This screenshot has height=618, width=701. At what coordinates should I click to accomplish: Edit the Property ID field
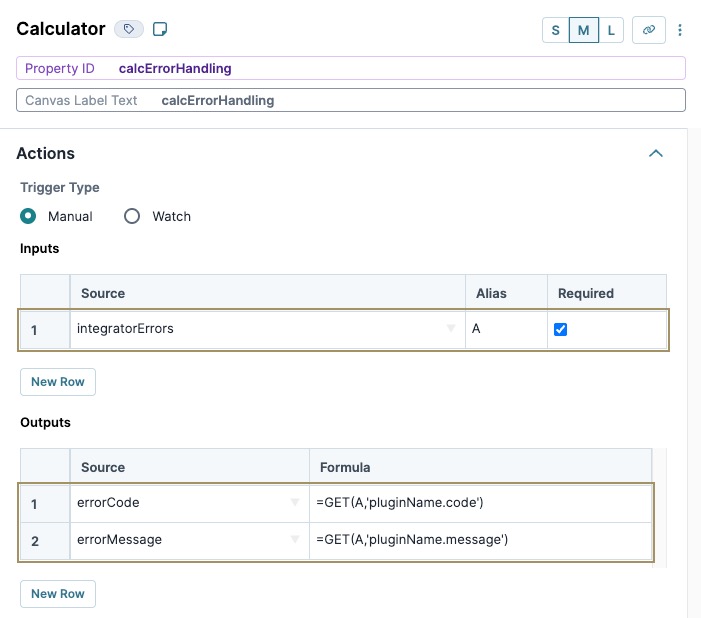click(351, 68)
